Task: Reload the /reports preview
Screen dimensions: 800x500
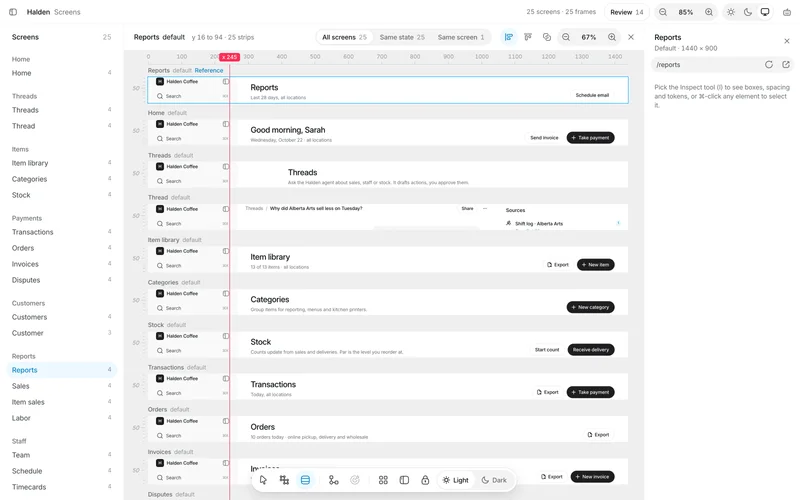Action: 769,64
